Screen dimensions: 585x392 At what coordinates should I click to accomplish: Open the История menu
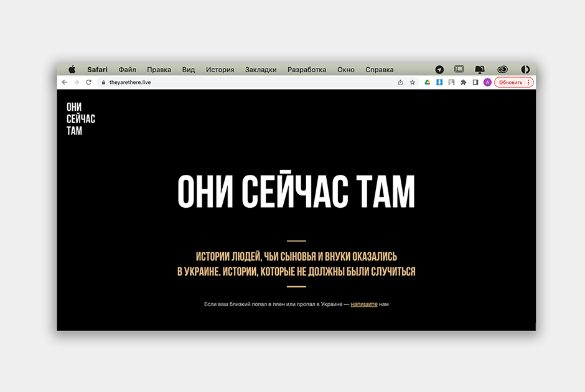click(220, 69)
